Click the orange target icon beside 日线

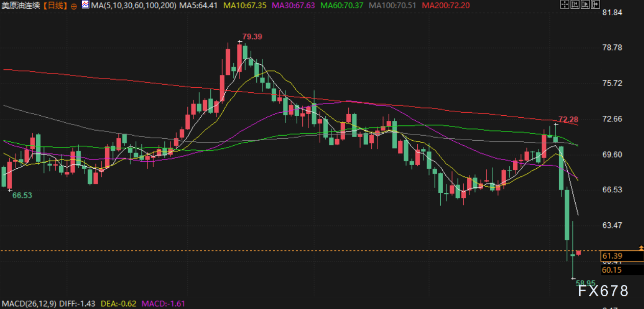coord(74,6)
